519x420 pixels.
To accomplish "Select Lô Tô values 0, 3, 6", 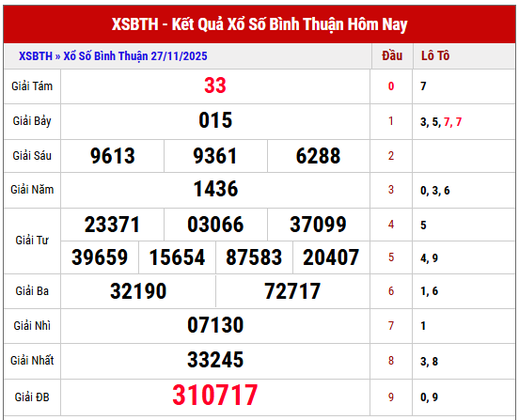I will click(435, 191).
